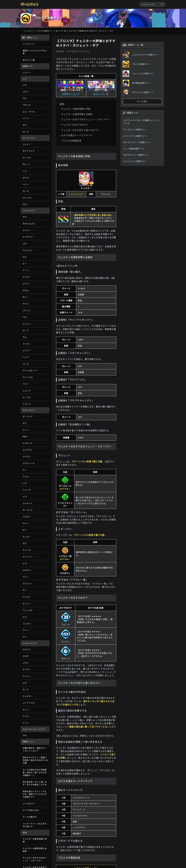
Task: Select モーティス in the character list
Action: point(35,416)
